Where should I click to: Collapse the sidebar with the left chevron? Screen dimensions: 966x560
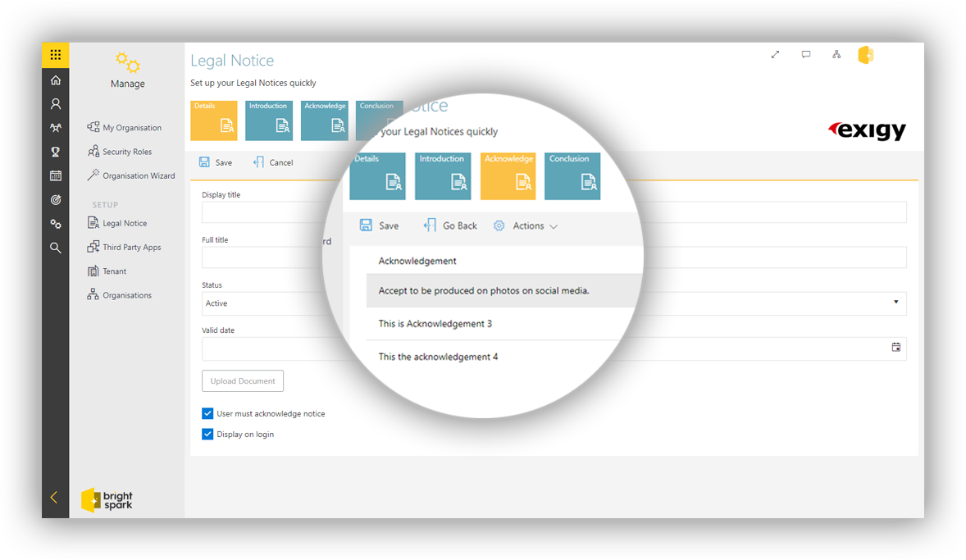click(x=54, y=497)
